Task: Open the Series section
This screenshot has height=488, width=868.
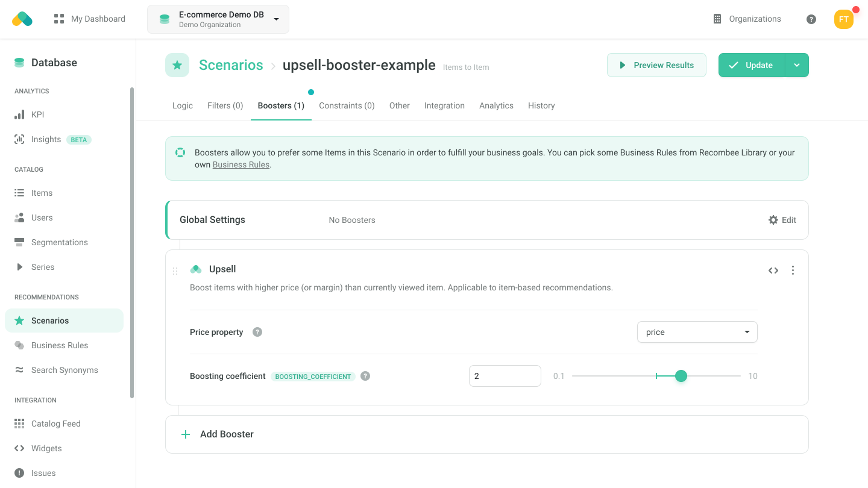Action: pos(43,267)
